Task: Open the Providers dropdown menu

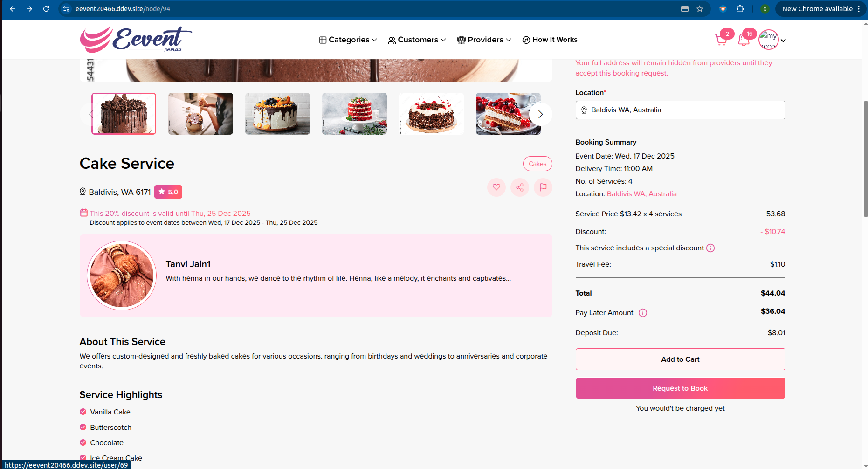Action: tap(484, 40)
